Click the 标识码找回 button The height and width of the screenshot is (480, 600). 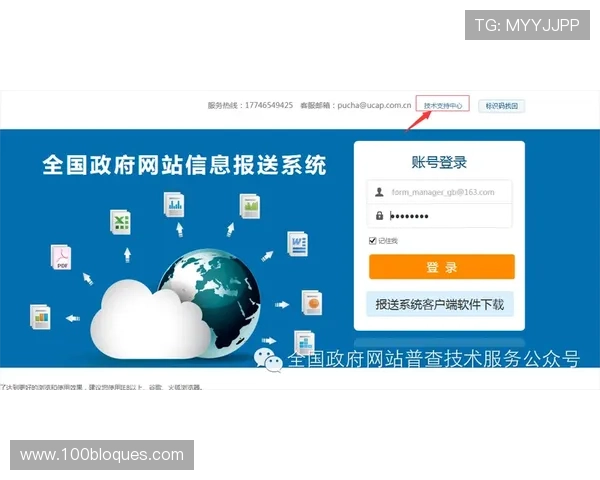[x=502, y=106]
